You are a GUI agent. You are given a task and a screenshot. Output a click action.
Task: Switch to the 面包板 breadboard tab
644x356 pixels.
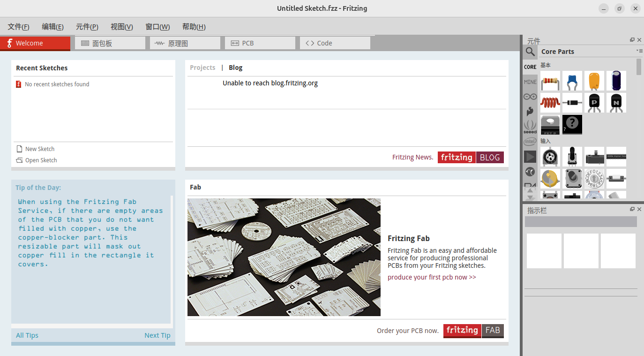click(x=110, y=43)
